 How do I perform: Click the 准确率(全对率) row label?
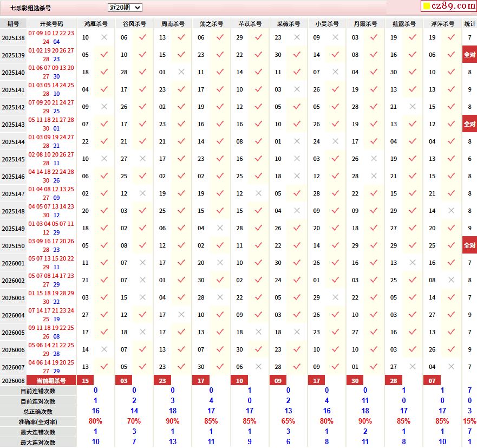[38, 422]
